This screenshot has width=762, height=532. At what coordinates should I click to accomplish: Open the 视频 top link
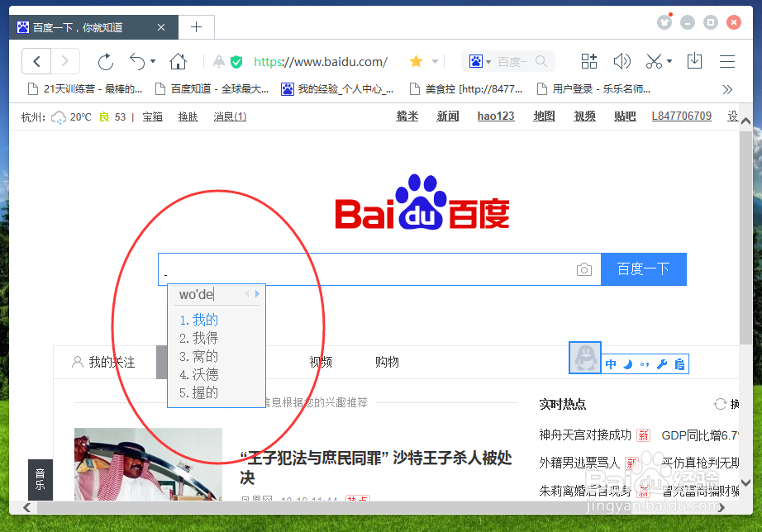click(584, 116)
